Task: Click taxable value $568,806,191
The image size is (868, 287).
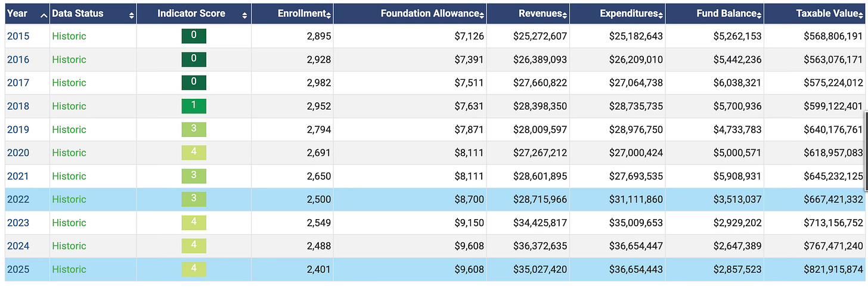Action: [x=833, y=36]
